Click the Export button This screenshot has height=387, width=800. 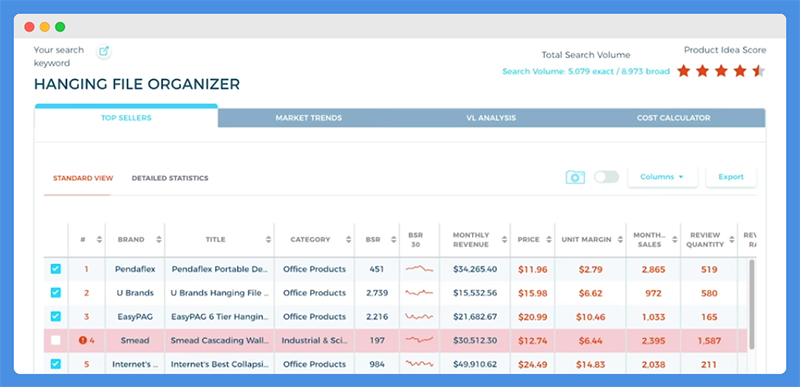click(x=731, y=177)
